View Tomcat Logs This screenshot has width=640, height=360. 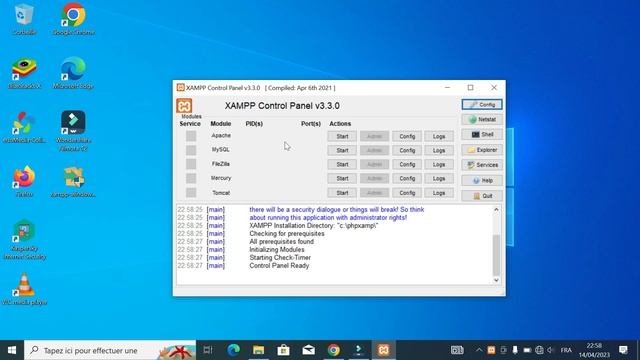pyautogui.click(x=439, y=193)
